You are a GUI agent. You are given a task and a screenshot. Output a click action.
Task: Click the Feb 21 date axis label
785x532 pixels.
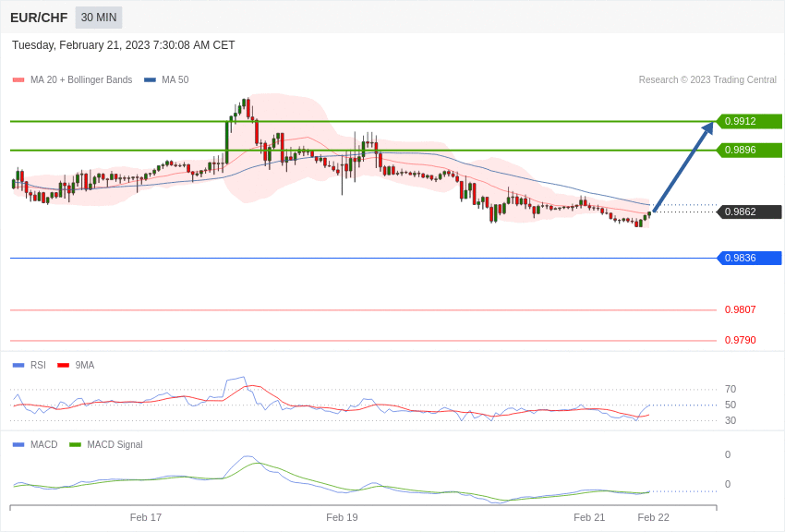(589, 517)
